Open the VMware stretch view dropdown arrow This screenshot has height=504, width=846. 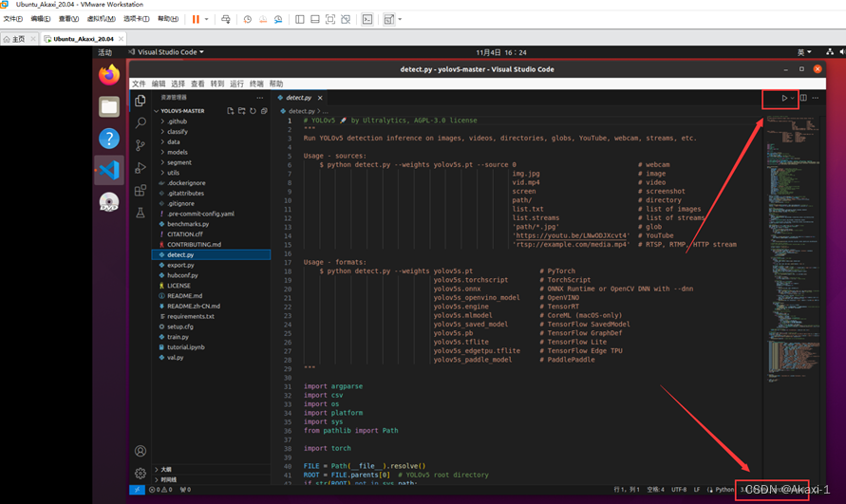pos(400,19)
